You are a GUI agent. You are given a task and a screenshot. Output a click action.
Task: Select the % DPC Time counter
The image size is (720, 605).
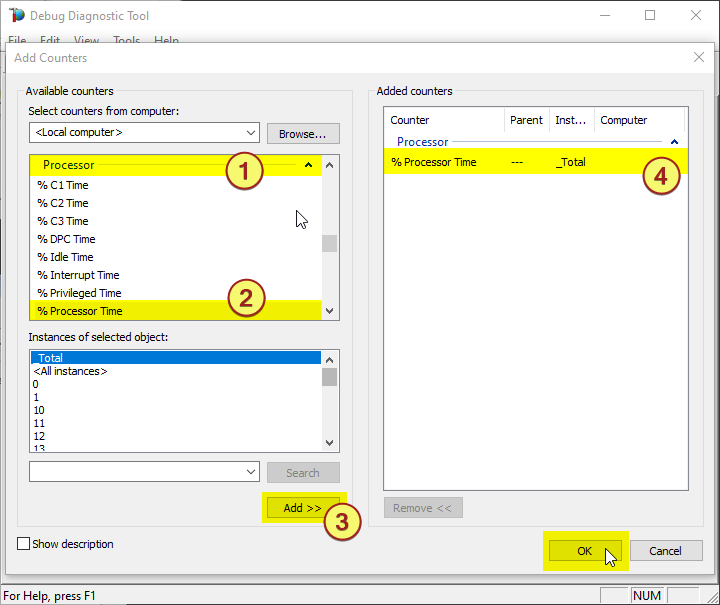[x=66, y=239]
